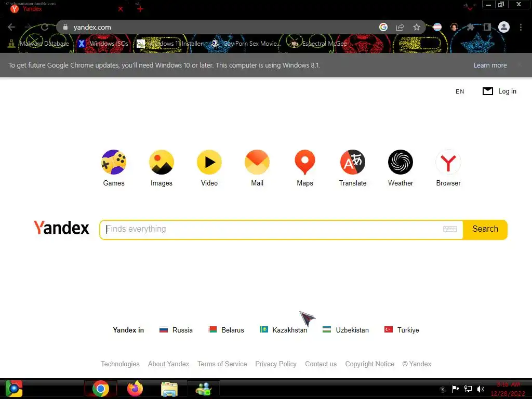Viewport: 532px width, 399px height.
Task: Open File Explorer from the taskbar
Action: point(169,389)
